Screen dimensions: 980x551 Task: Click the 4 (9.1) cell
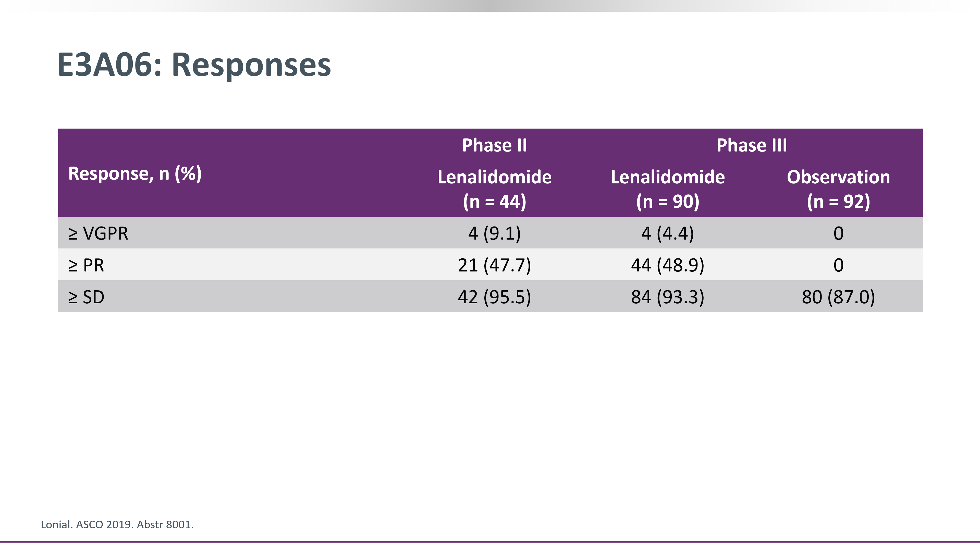coord(494,233)
